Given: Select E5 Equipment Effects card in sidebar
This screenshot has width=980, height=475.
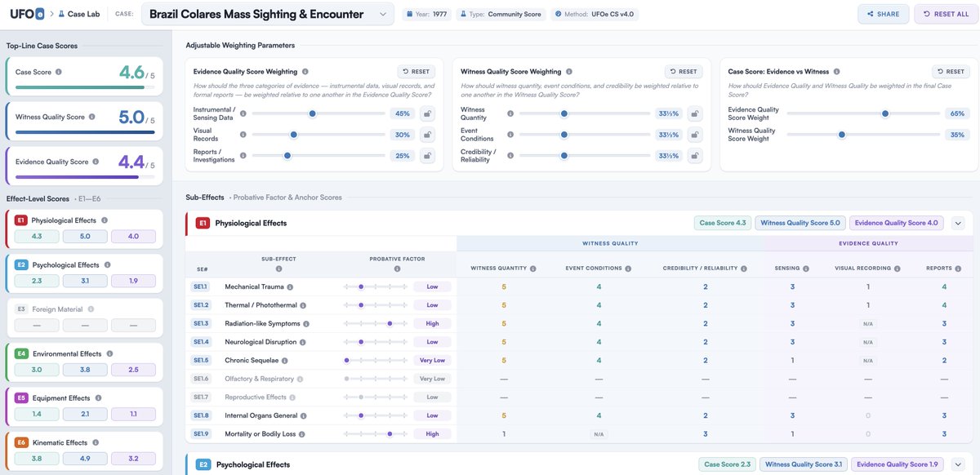Looking at the screenshot, I should pyautogui.click(x=85, y=406).
